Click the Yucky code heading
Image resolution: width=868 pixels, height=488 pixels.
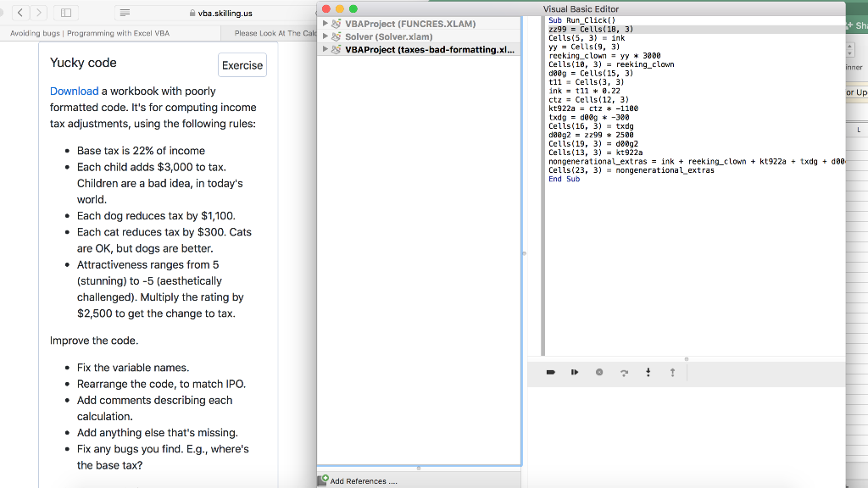pos(83,63)
